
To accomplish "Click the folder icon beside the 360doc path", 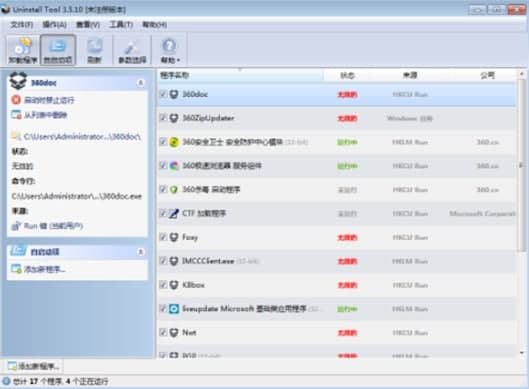I will pyautogui.click(x=16, y=136).
